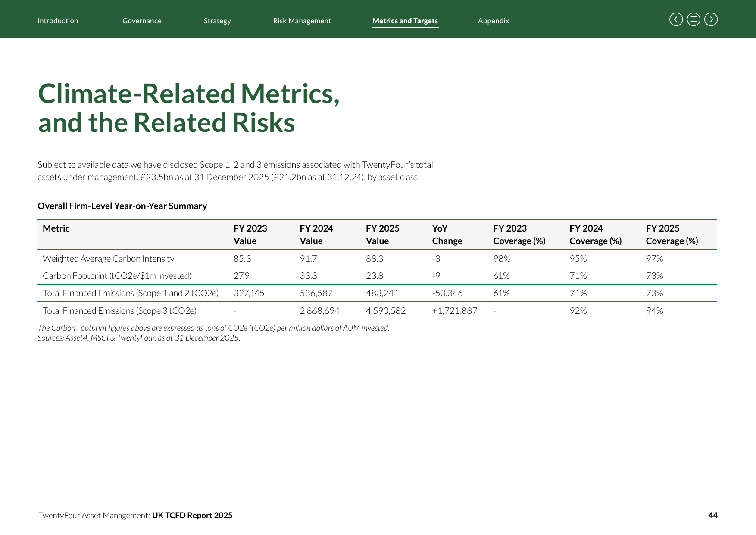The image size is (756, 535).
Task: Click the 'FY 2024 Value' column header
Action: (x=316, y=235)
